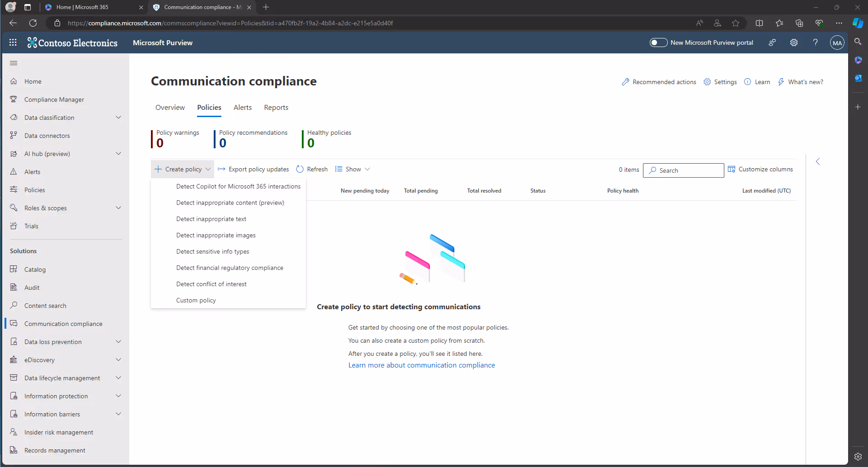Open Records management in sidebar
The image size is (868, 467).
pos(55,450)
